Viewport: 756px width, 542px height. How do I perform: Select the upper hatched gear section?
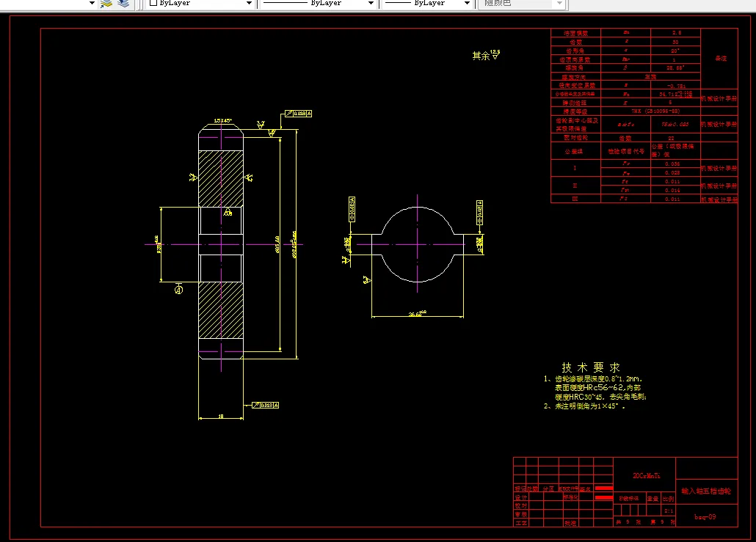221,179
